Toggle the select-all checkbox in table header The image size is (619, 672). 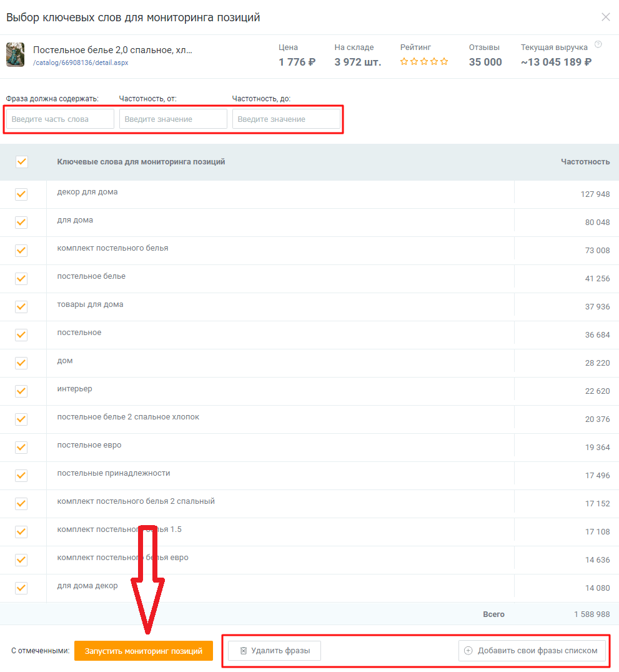pos(21,162)
